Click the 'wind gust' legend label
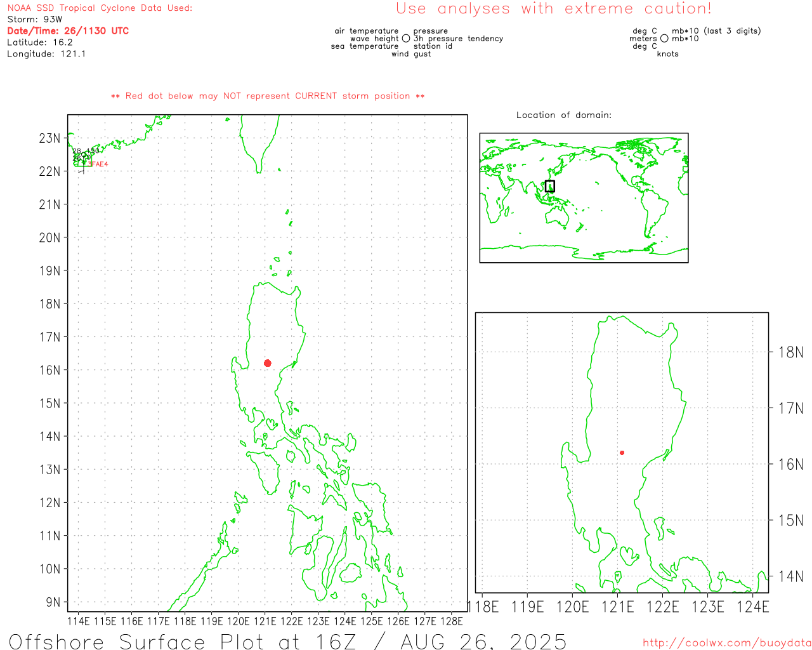The width and height of the screenshot is (812, 650). [x=411, y=54]
